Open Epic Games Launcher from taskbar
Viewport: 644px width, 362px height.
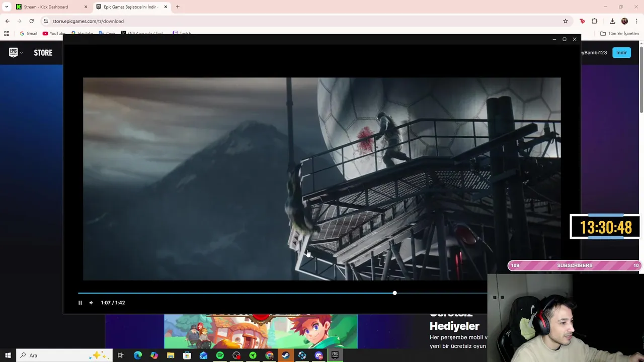coord(335,355)
